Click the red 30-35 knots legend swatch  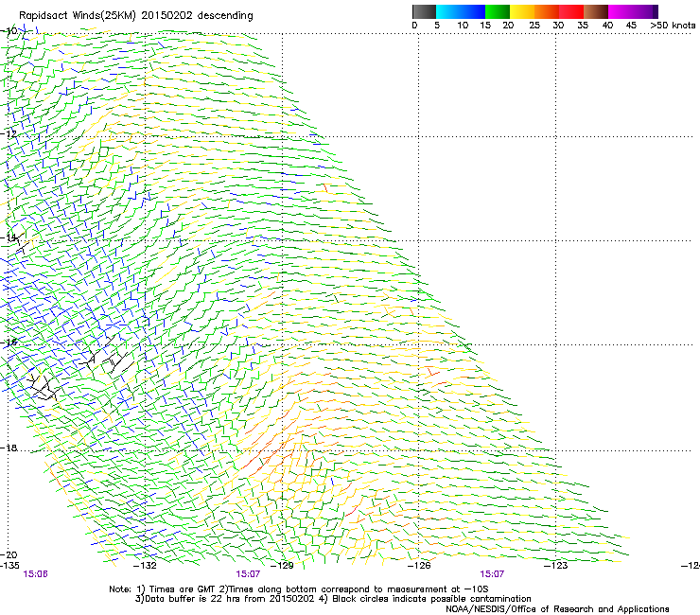[571, 11]
